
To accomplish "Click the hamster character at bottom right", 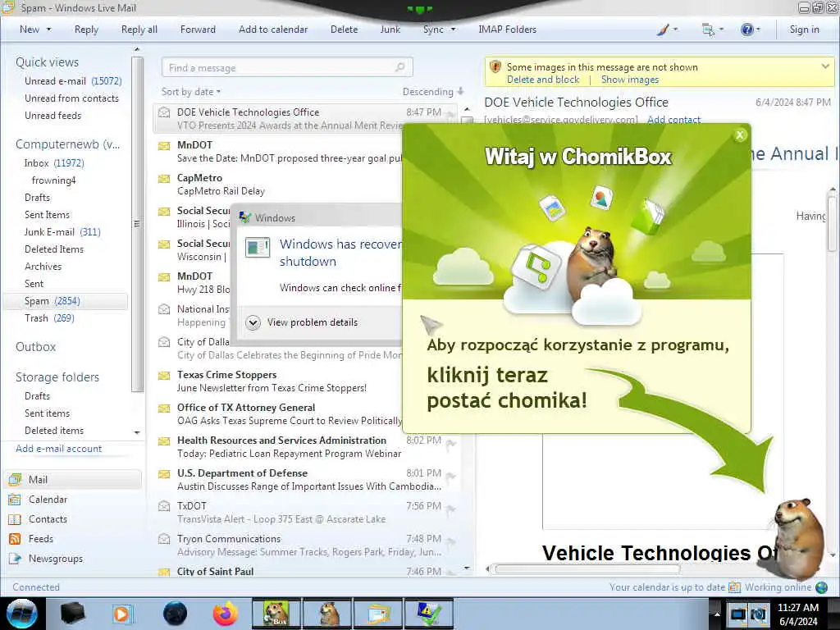I will click(x=798, y=538).
